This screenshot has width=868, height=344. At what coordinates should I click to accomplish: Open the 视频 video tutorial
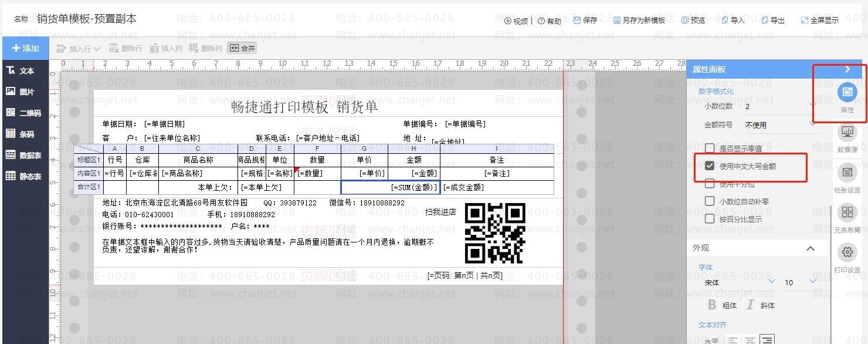[516, 21]
